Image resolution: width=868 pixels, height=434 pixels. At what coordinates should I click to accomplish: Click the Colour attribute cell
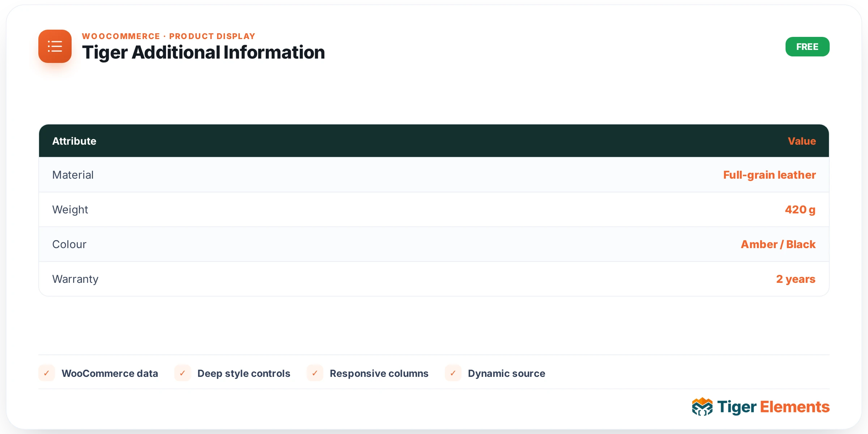[69, 244]
